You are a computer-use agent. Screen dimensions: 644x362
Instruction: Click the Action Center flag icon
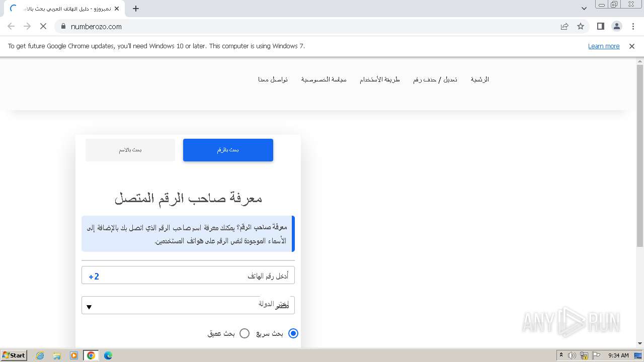(x=596, y=355)
